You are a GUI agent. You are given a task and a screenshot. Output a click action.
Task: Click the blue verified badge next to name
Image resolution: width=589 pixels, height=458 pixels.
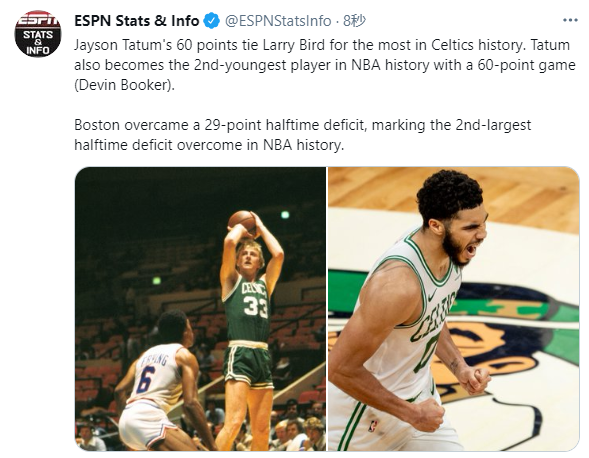211,21
